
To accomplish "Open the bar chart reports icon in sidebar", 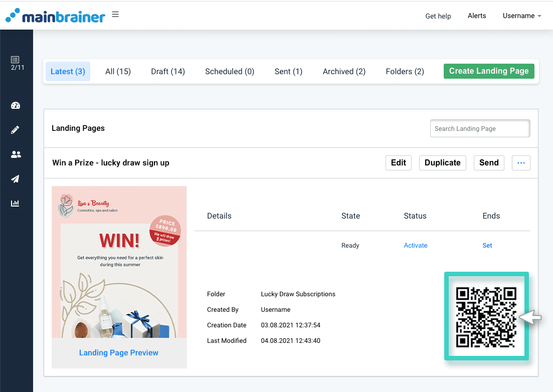I will coord(15,203).
